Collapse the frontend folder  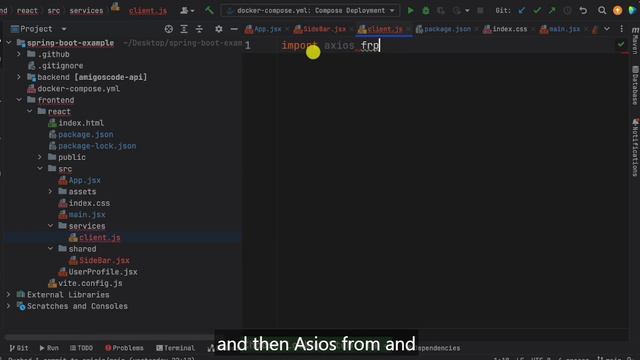tap(19, 100)
